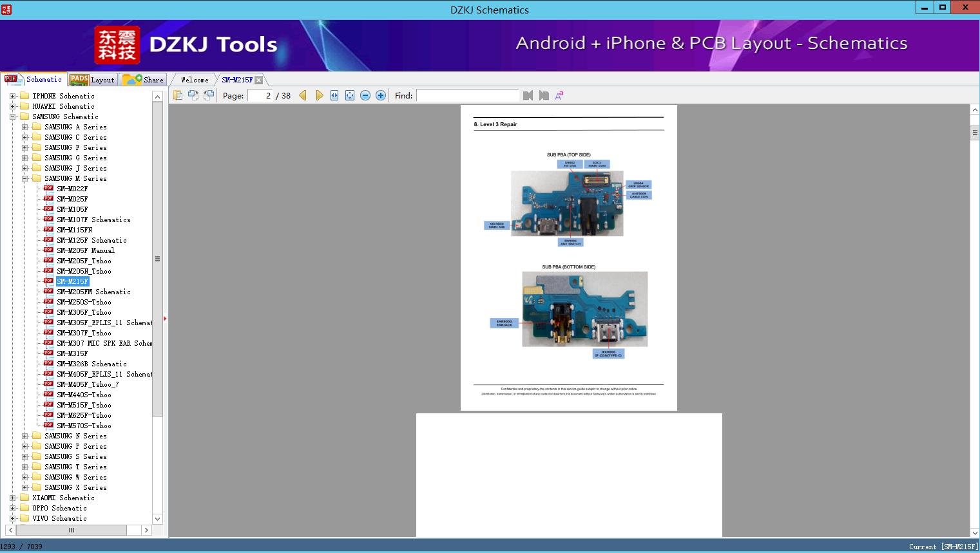
Task: Click the status bar count "1293 / 7039"
Action: click(22, 547)
